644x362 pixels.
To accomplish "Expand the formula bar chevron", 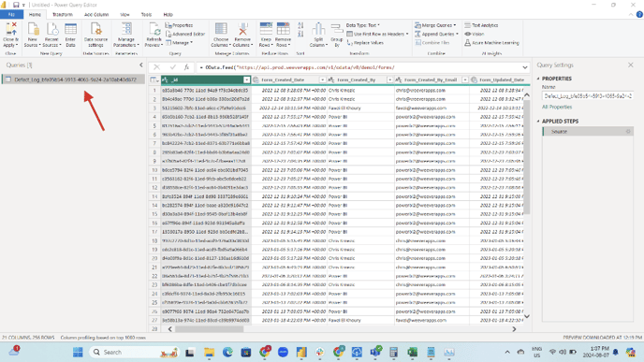I will click(525, 67).
